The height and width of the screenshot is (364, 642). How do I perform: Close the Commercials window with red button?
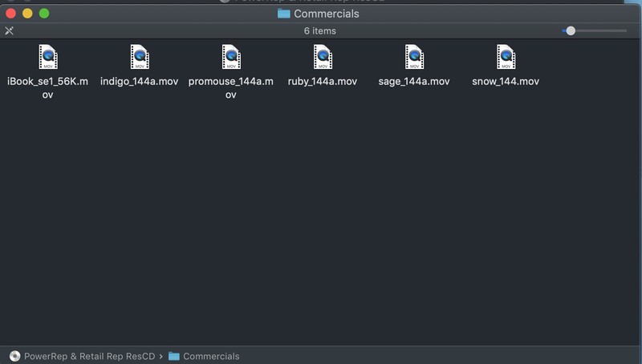tap(11, 14)
